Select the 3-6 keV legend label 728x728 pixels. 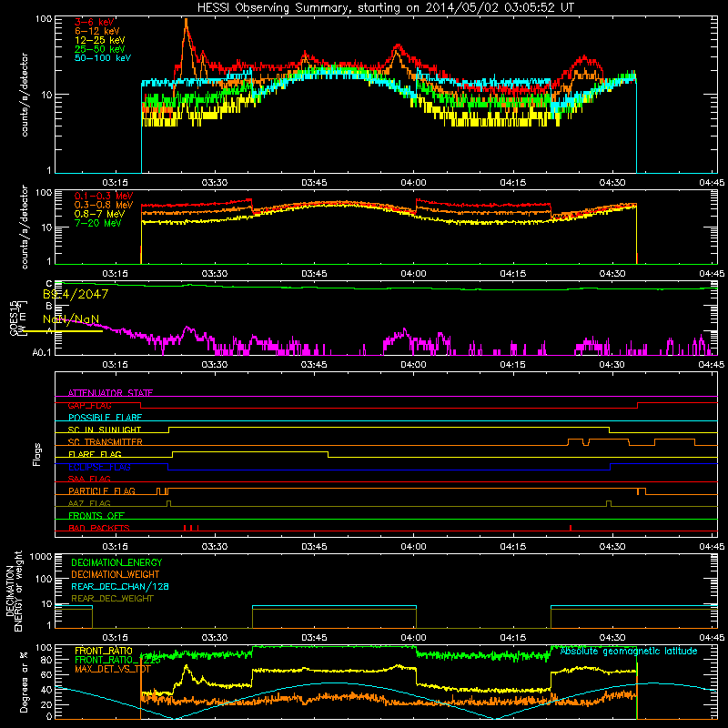click(95, 22)
